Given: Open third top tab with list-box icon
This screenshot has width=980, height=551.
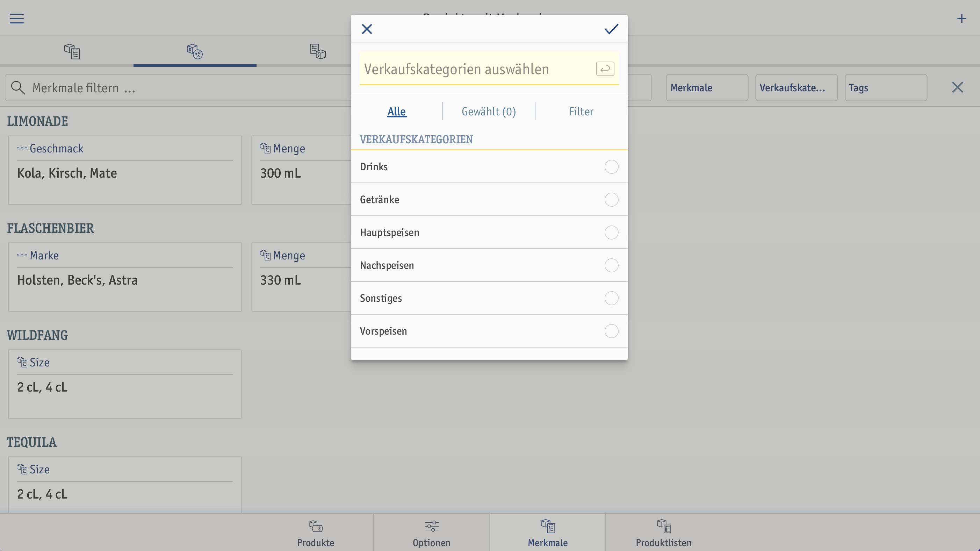Looking at the screenshot, I should (x=318, y=51).
